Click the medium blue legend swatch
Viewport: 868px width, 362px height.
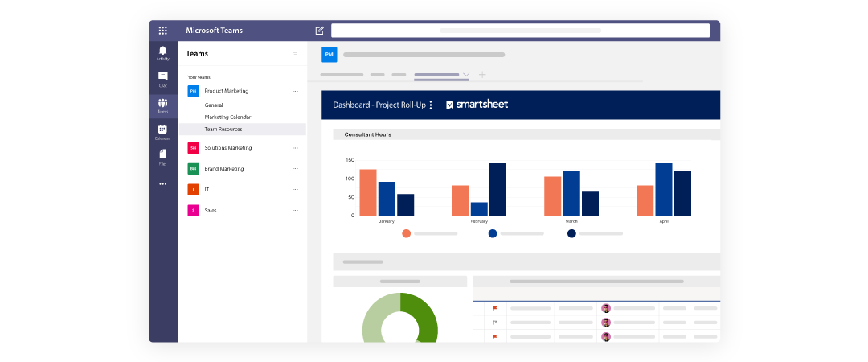point(493,233)
